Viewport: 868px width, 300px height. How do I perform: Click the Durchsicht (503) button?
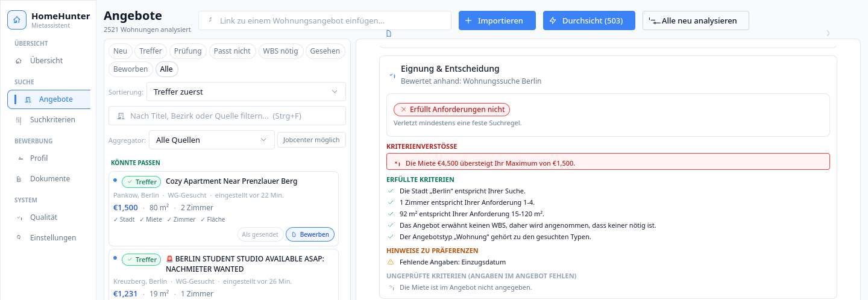[x=589, y=20]
